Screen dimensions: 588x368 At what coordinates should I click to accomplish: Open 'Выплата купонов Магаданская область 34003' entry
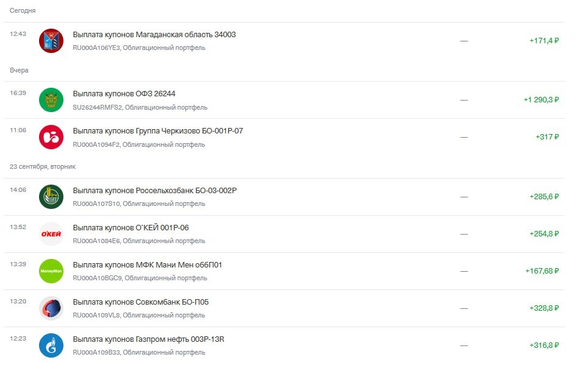point(154,35)
